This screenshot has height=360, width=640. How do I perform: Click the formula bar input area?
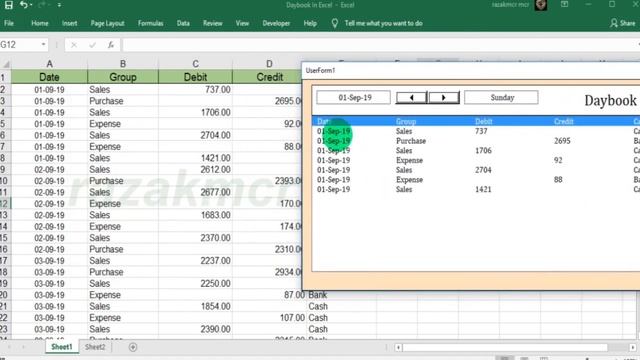tap(380, 45)
